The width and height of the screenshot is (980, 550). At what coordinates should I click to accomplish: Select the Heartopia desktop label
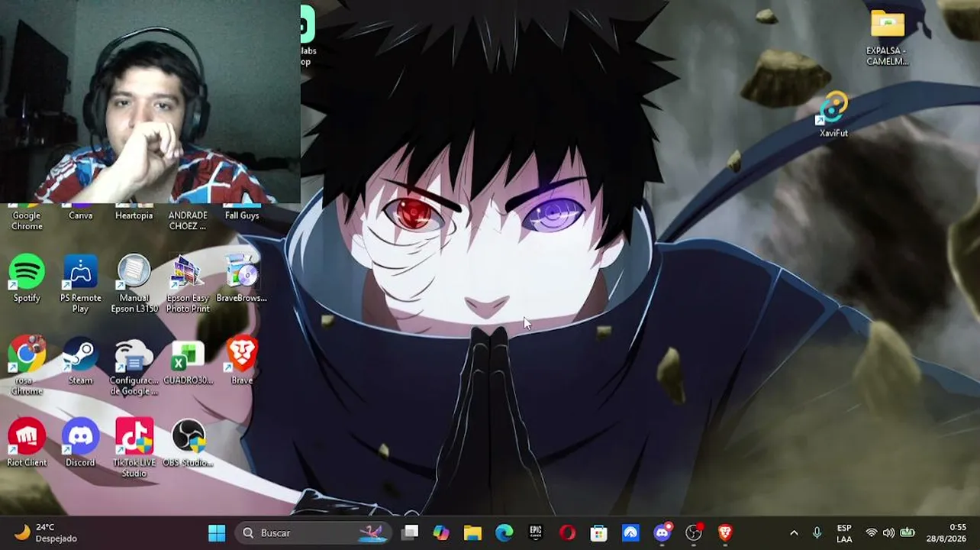(x=134, y=215)
